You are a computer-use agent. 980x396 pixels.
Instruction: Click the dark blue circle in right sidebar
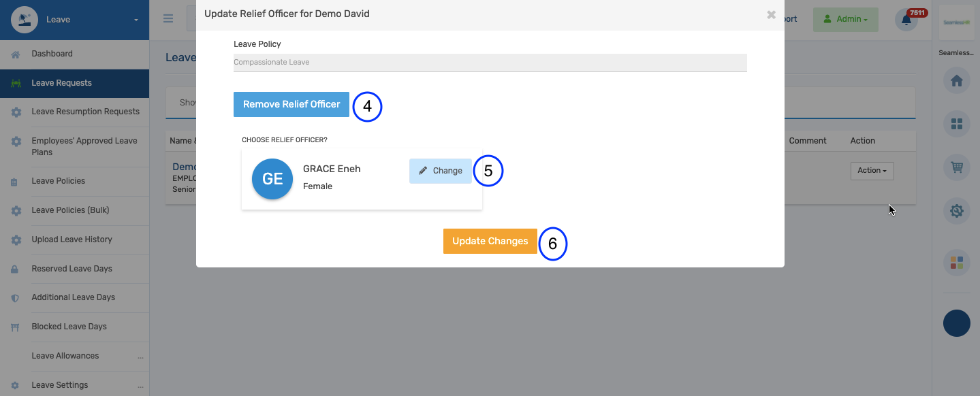click(956, 323)
